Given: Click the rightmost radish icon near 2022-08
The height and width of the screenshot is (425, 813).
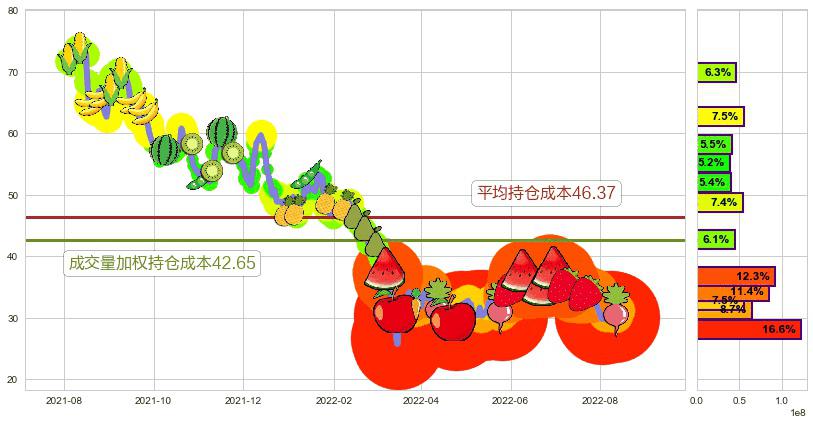Looking at the screenshot, I should 615,308.
